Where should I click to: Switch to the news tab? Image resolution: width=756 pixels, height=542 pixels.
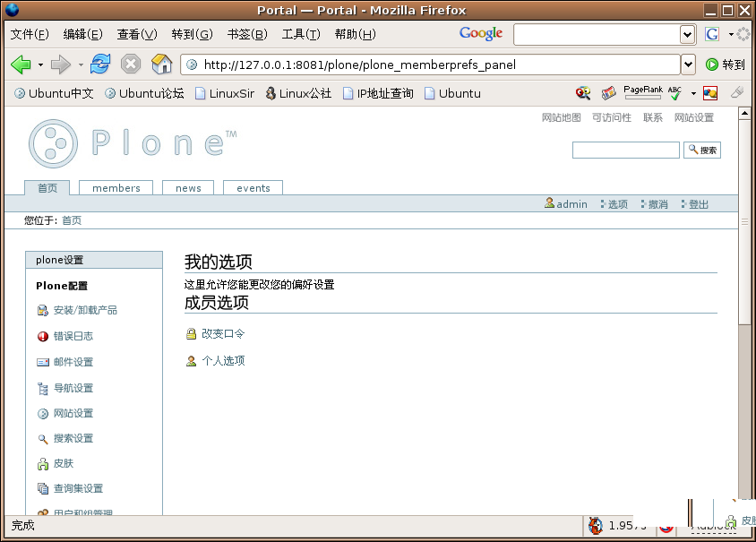click(x=188, y=187)
